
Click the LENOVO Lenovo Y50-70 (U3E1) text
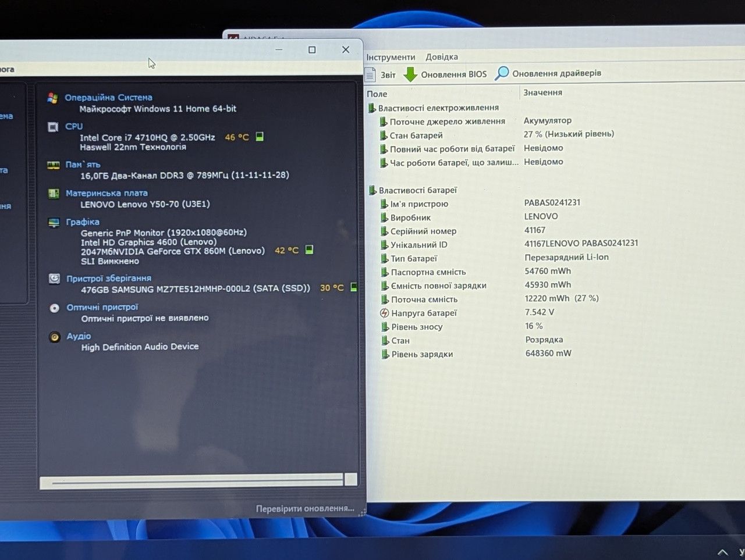[x=145, y=204]
